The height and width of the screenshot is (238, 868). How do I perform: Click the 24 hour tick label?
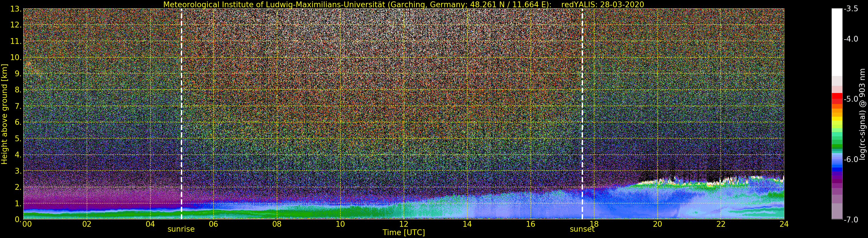pyautogui.click(x=784, y=224)
